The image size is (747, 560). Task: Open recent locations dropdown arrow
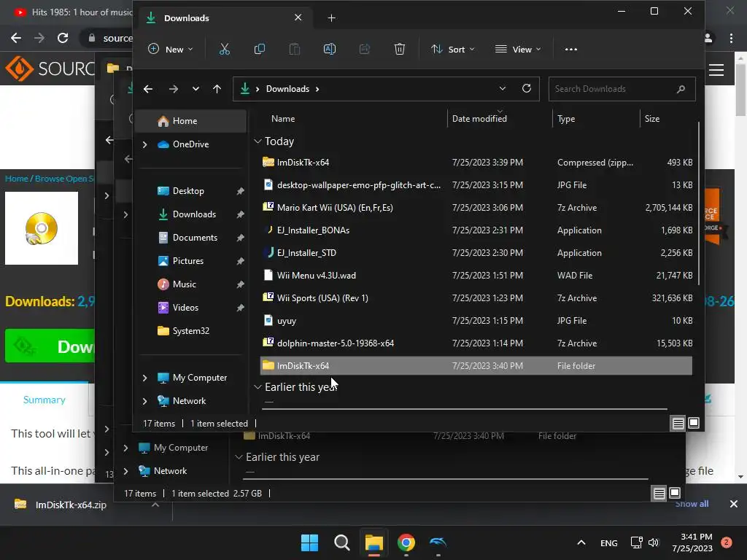(196, 89)
